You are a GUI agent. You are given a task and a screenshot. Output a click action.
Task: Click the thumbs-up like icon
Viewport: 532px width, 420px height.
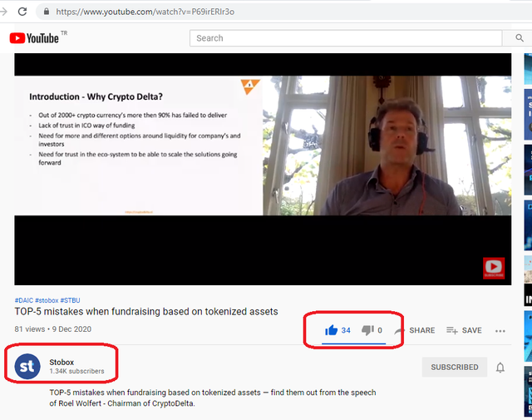[x=331, y=330]
